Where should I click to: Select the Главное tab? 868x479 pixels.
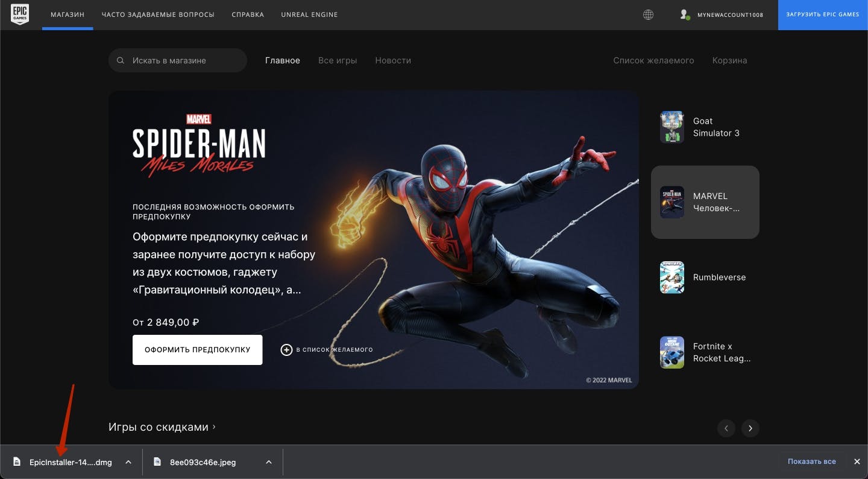coord(283,60)
